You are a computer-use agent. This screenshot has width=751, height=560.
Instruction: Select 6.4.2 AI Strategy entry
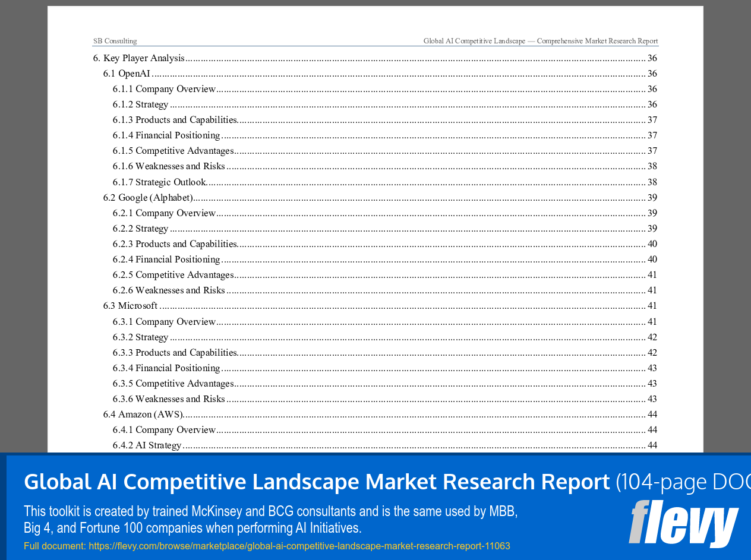click(x=147, y=445)
